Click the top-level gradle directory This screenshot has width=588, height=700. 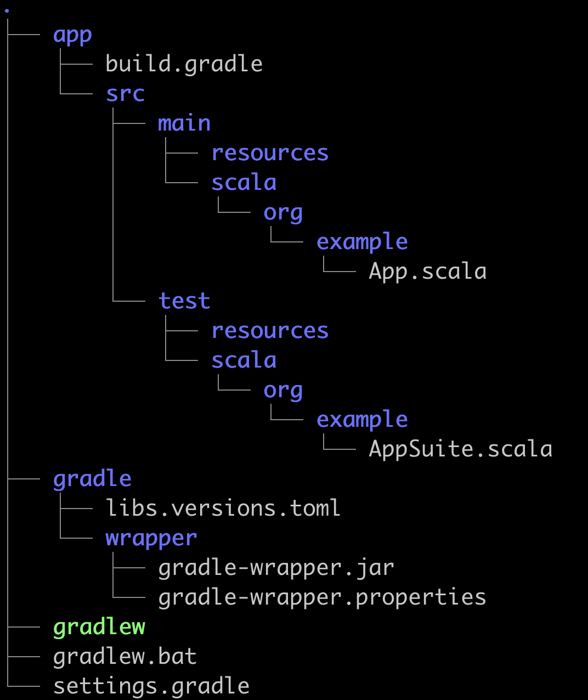click(92, 479)
